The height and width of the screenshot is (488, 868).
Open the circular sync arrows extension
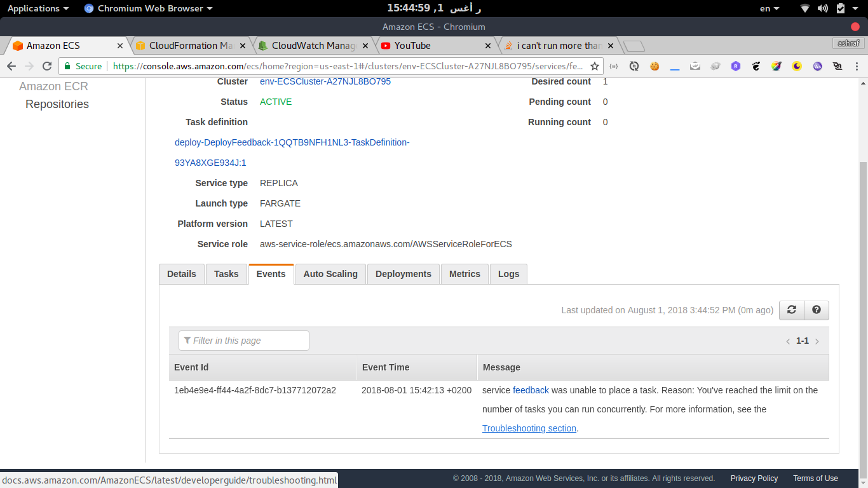click(634, 66)
